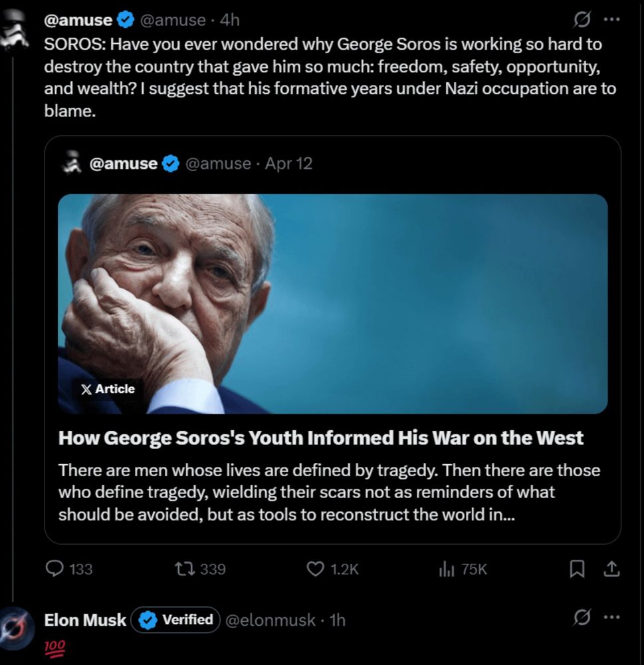Click the Verified badge beside Elon Musk
Image resolution: width=644 pixels, height=665 pixels.
(175, 620)
